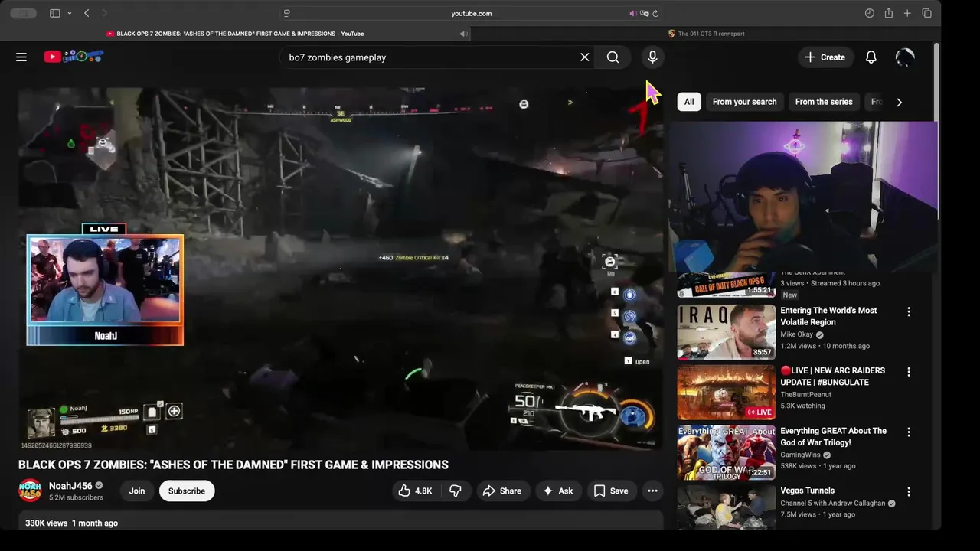Open the YouTube hamburger guide menu
980x551 pixels.
(21, 57)
